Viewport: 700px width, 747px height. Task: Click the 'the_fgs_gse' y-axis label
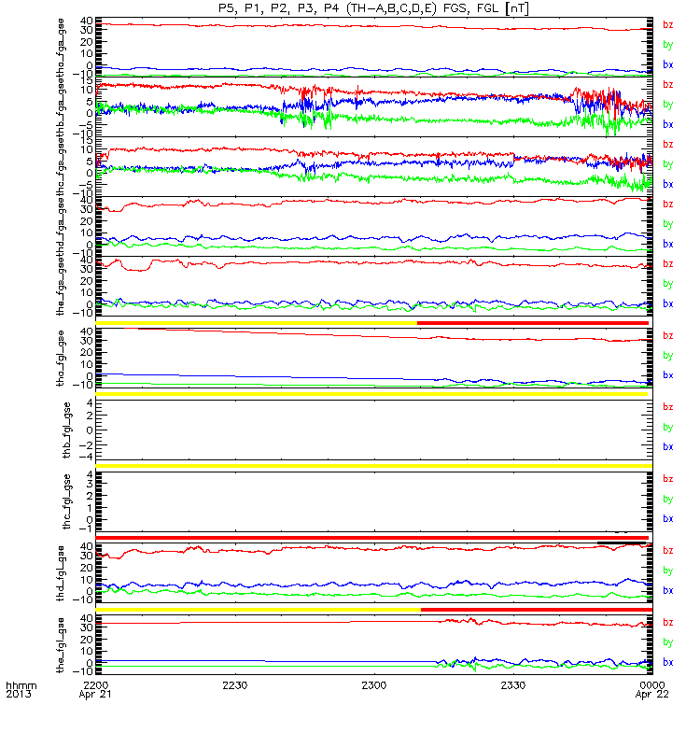coord(61,287)
